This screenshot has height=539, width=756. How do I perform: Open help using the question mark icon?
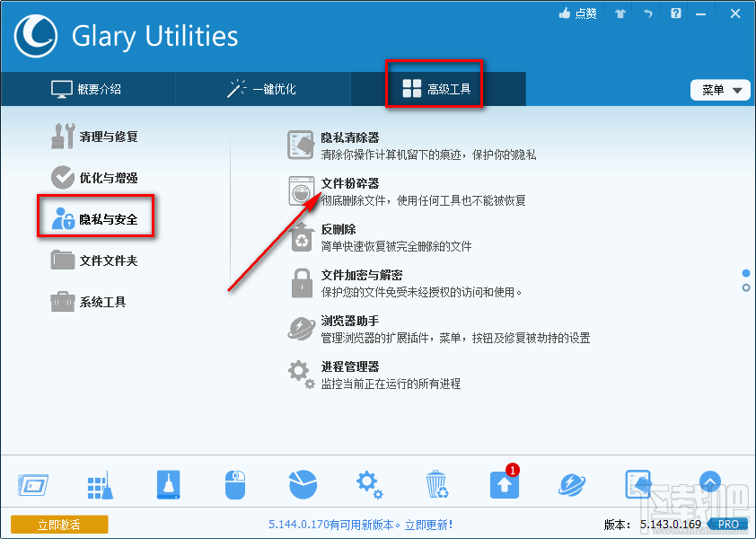(x=675, y=13)
